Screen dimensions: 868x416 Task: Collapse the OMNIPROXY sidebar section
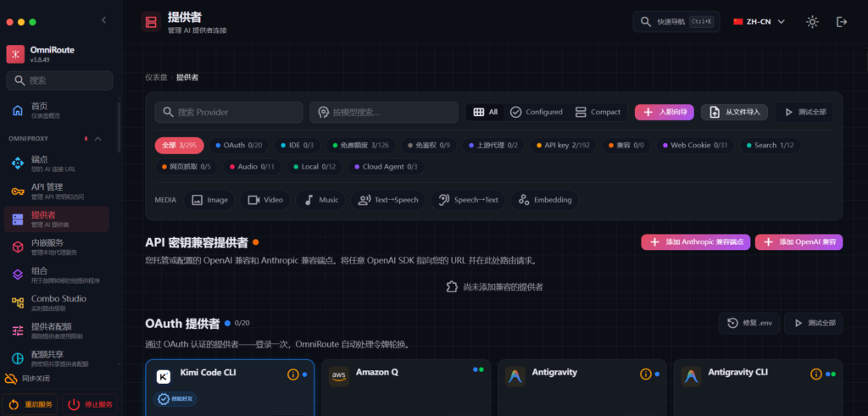click(x=98, y=138)
